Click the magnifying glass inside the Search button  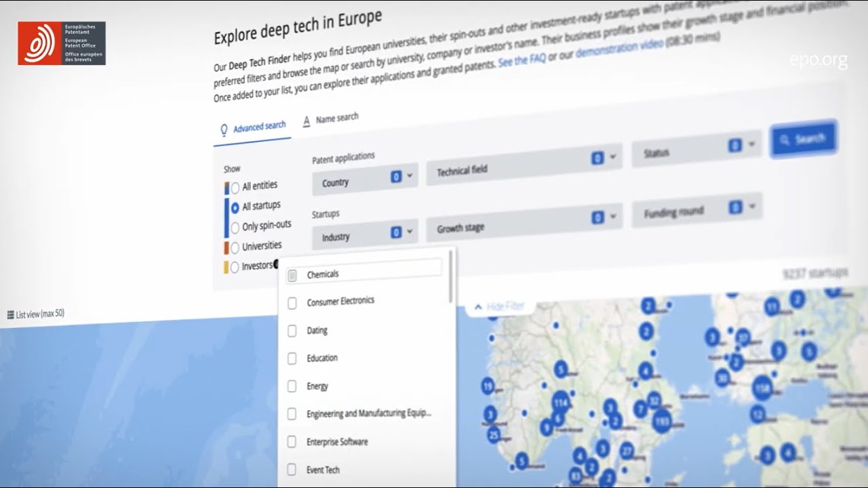tap(786, 138)
